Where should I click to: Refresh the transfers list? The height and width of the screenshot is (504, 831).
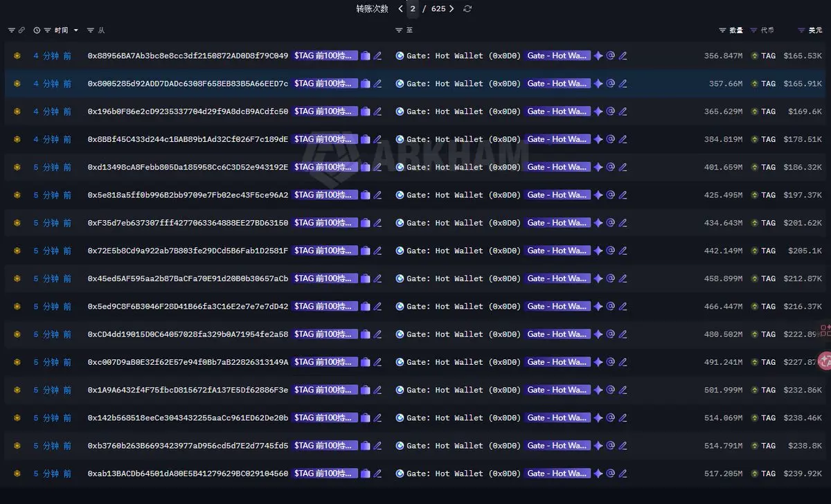468,9
